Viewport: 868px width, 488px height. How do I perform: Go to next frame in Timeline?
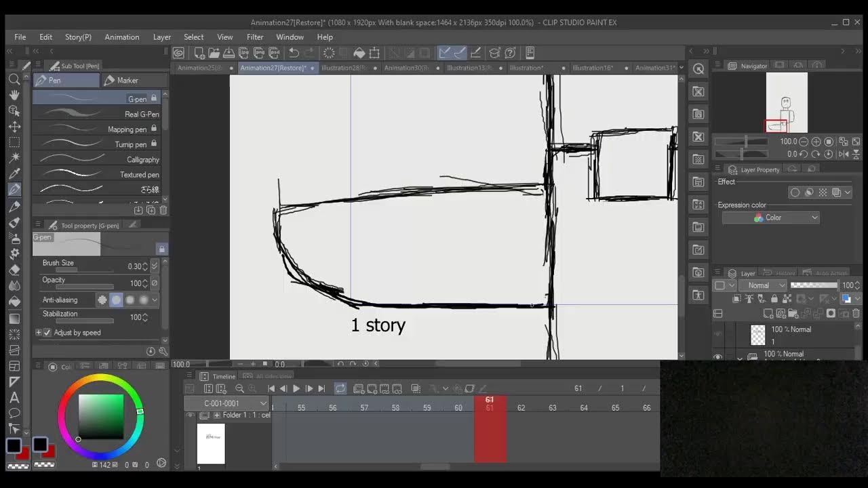click(x=309, y=388)
